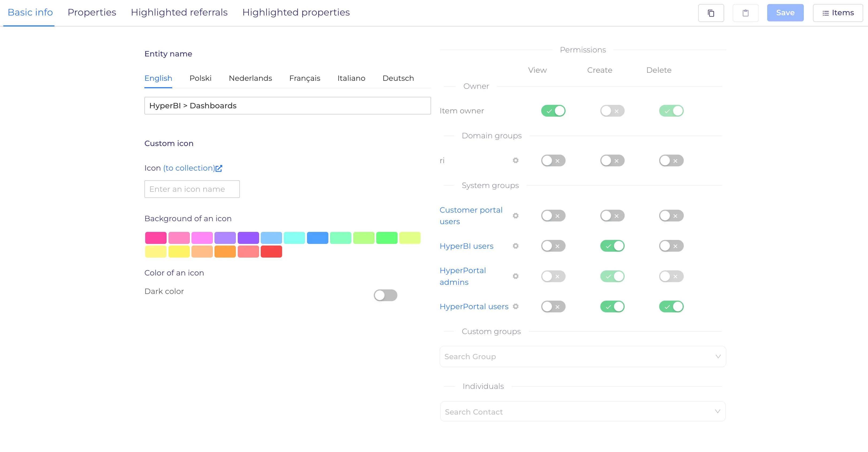The height and width of the screenshot is (452, 868).
Task: Open the external link icon next to collection
Action: [219, 168]
